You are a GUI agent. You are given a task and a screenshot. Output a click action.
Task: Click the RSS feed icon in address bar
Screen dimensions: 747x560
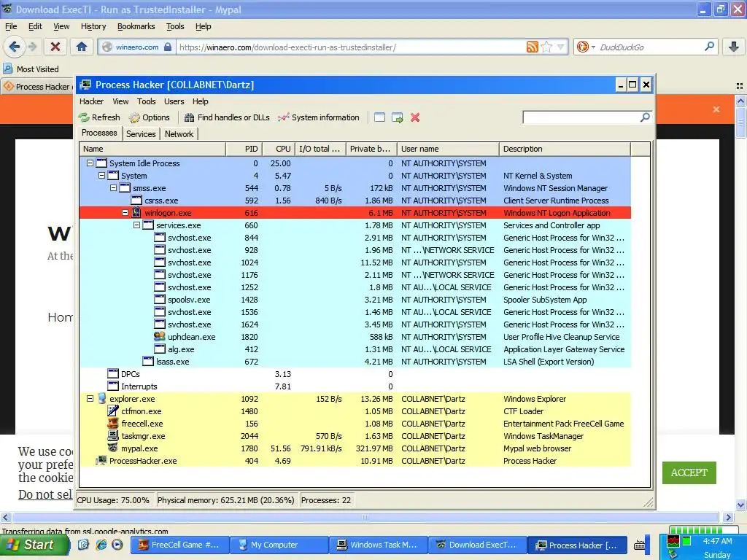532,47
